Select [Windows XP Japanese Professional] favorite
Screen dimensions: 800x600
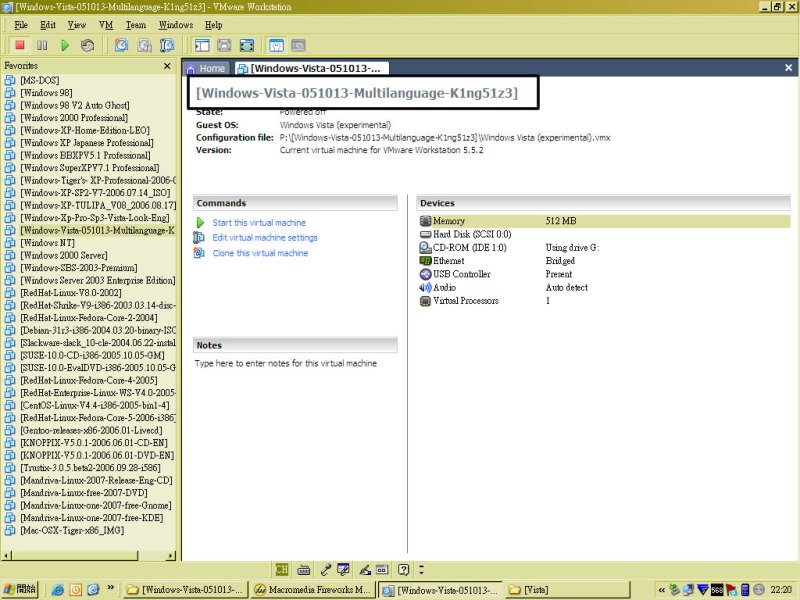[87, 142]
